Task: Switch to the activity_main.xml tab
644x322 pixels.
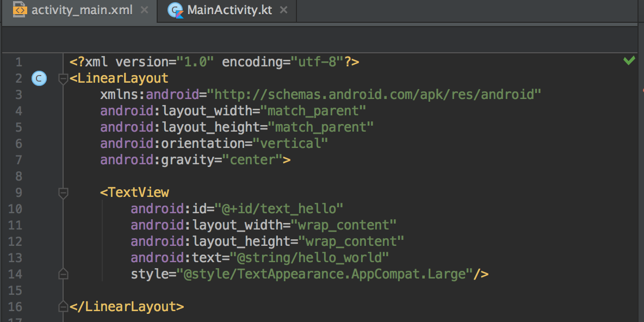Action: point(82,9)
